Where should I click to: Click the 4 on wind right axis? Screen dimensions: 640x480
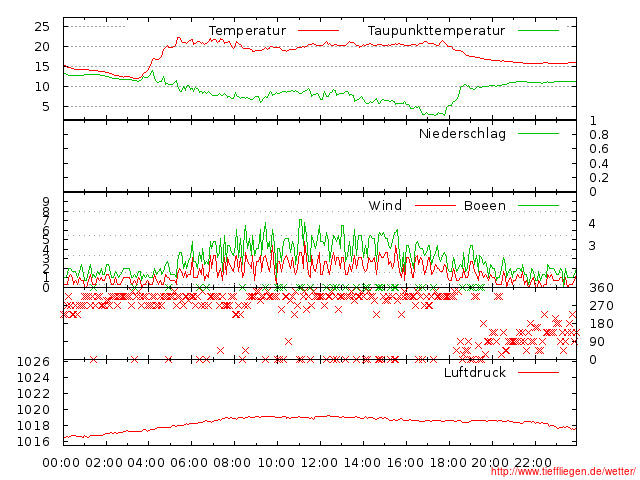tap(592, 224)
